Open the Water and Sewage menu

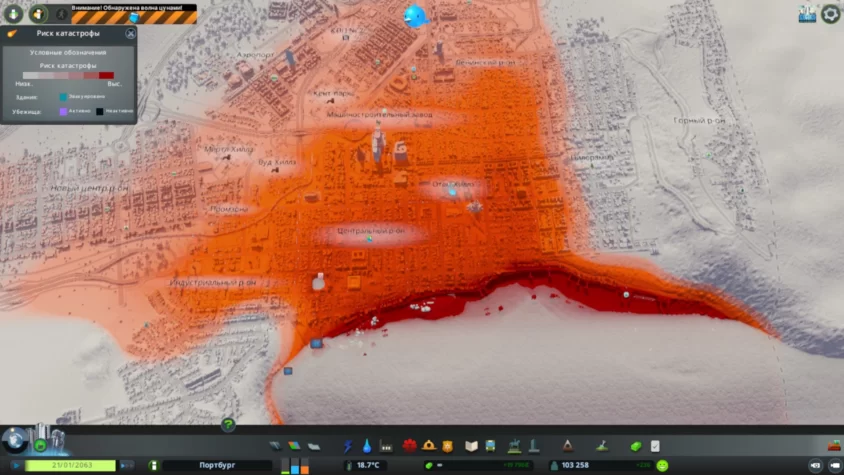367,446
